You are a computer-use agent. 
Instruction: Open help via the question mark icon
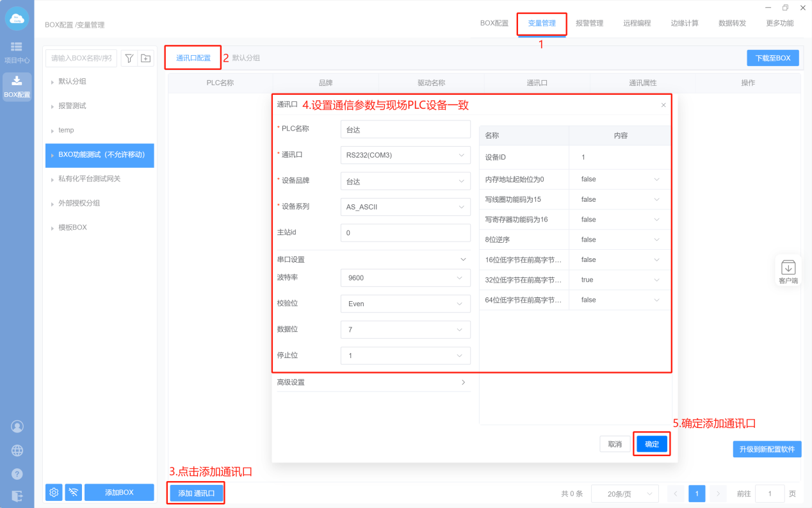pyautogui.click(x=17, y=474)
